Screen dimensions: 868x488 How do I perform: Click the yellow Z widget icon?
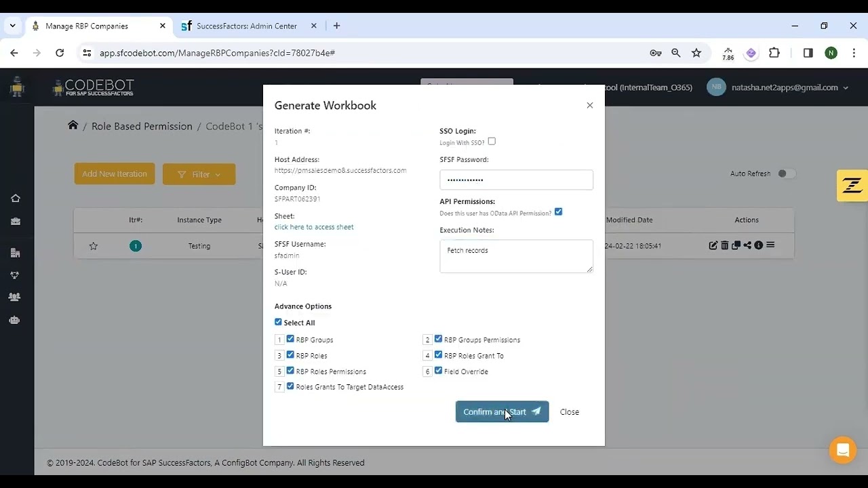[852, 186]
